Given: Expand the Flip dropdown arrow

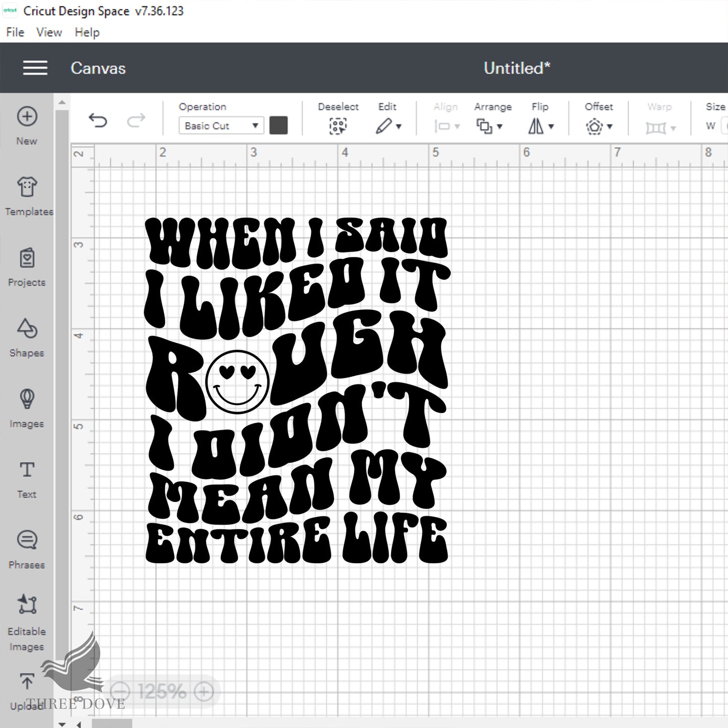Looking at the screenshot, I should pyautogui.click(x=551, y=126).
